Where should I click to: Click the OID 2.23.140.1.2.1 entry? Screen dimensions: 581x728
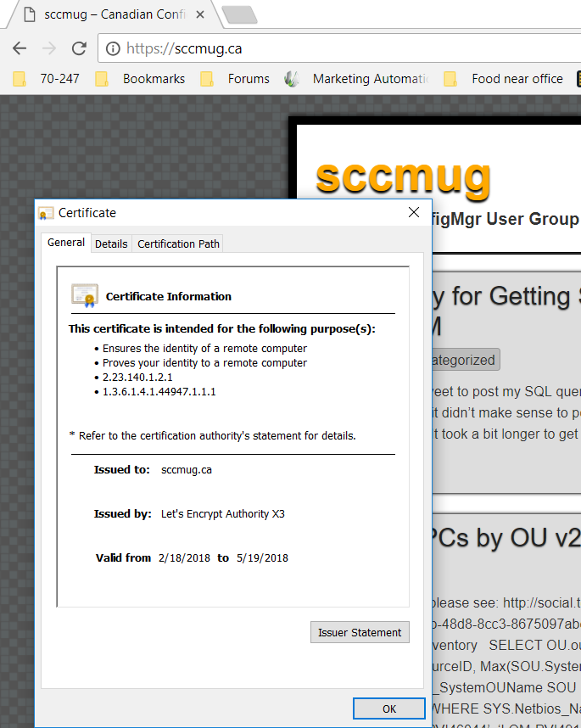click(x=137, y=378)
